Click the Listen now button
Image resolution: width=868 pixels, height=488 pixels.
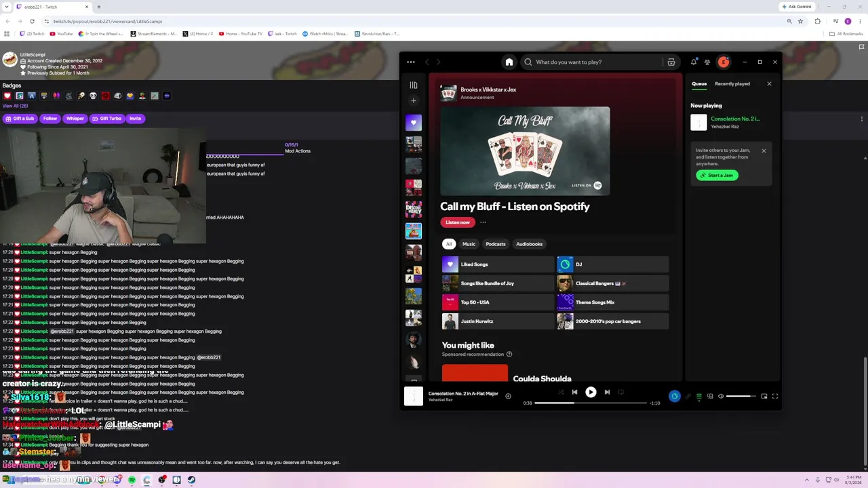458,222
